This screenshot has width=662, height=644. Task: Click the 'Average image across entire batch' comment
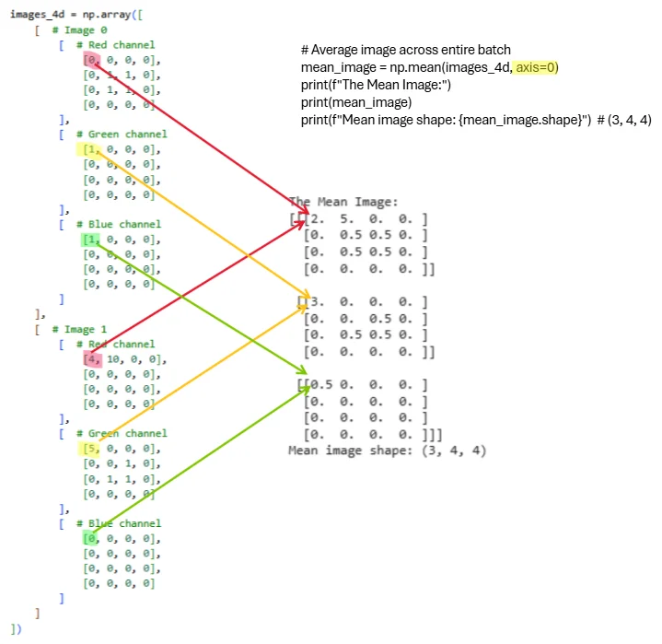coord(405,50)
